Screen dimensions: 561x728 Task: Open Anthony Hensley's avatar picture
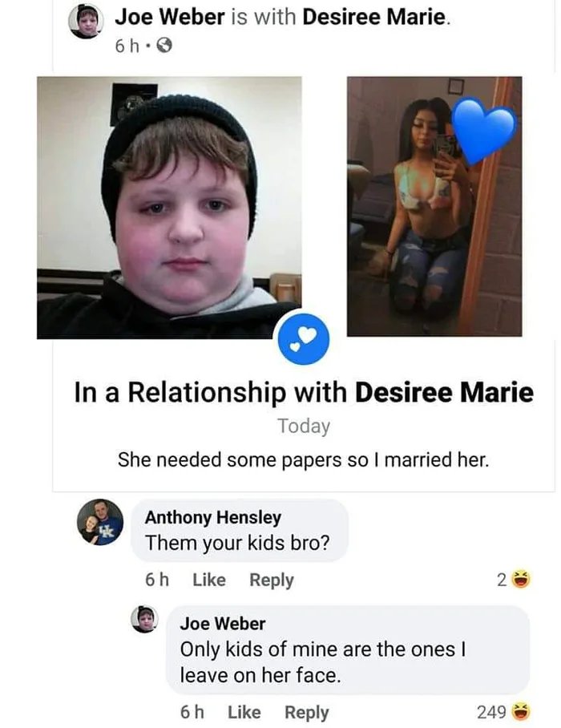pos(99,522)
